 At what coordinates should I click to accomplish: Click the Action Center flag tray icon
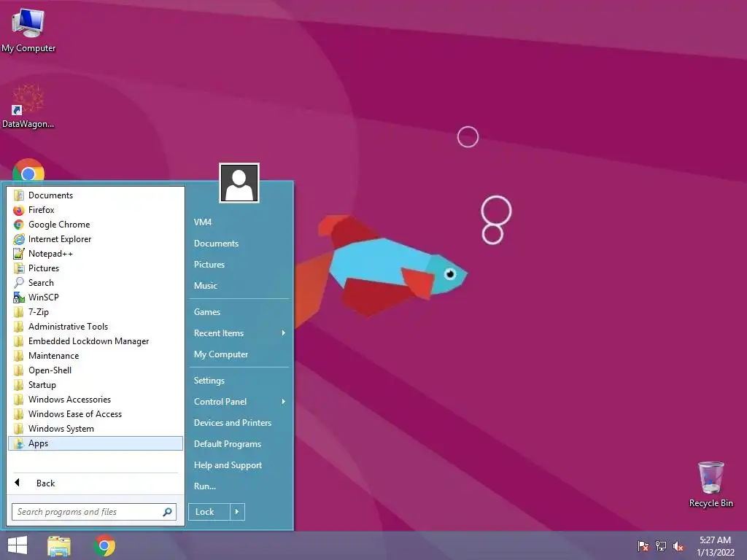click(x=643, y=545)
